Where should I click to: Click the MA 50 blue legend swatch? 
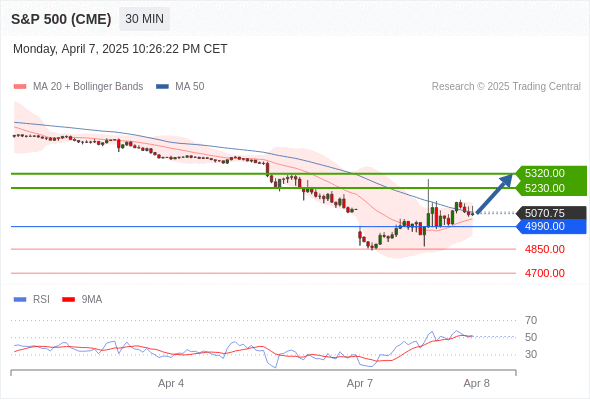tap(162, 87)
